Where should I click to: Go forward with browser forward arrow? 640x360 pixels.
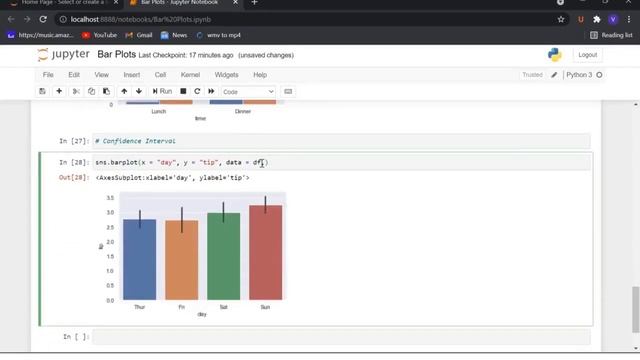[x=27, y=20]
